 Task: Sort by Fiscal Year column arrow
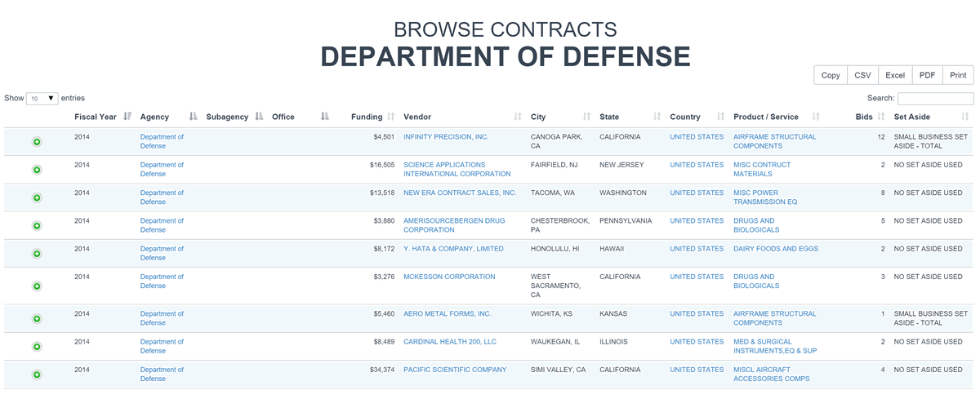point(127,117)
